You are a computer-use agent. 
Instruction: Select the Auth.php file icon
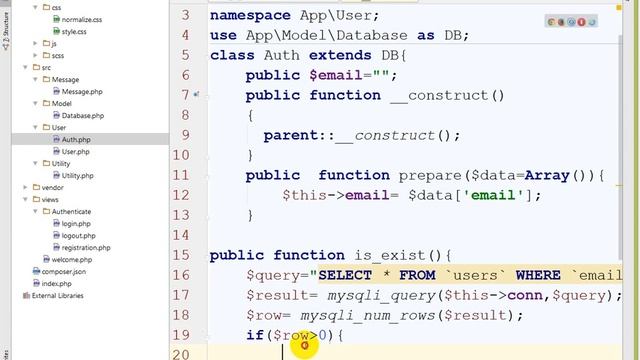pyautogui.click(x=56, y=139)
